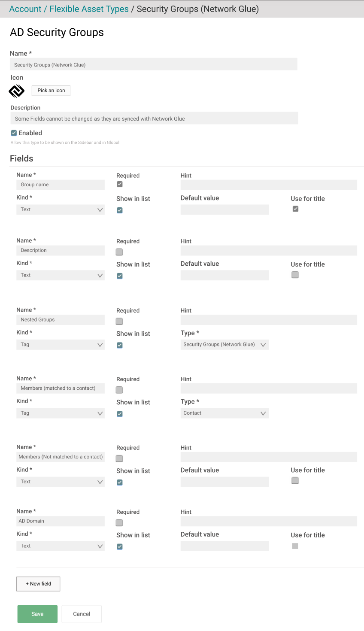Screen dimensions: 364x631
Task: Click the AD Security Groups diamond icon
Action: click(x=16, y=91)
